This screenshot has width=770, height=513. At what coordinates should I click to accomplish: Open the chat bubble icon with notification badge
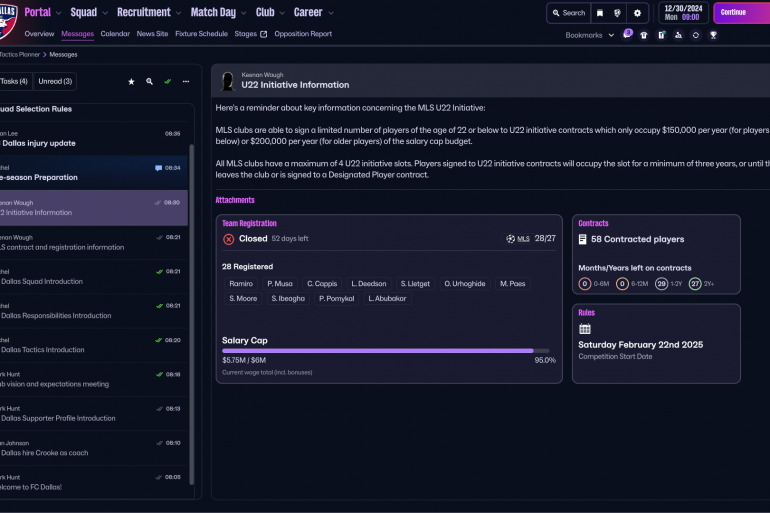click(x=627, y=34)
